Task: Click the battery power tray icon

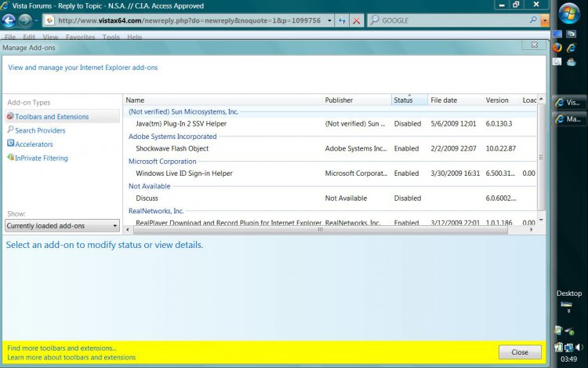Action: [x=558, y=348]
